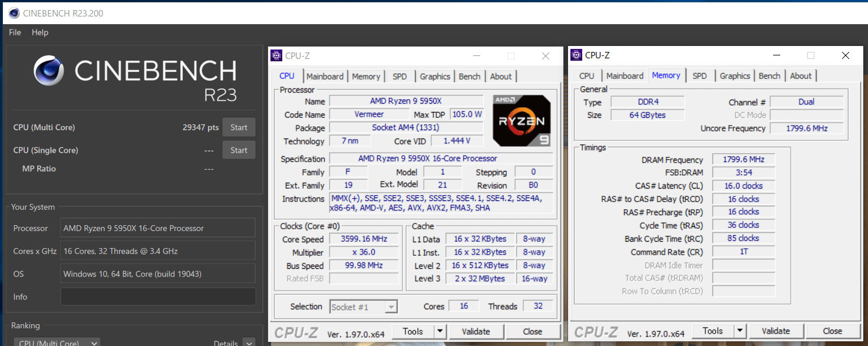868x346 pixels.
Task: Start the CPU Multi Core benchmark
Action: pyautogui.click(x=239, y=127)
